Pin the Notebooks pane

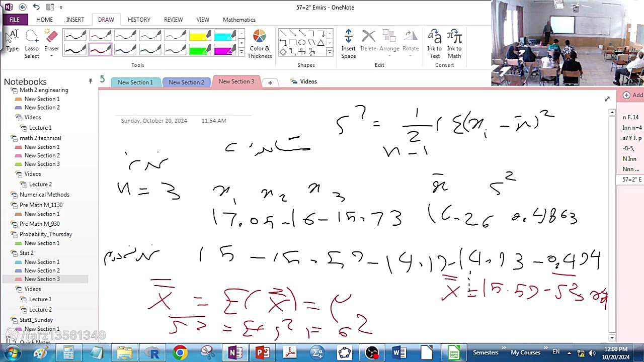coord(91,80)
